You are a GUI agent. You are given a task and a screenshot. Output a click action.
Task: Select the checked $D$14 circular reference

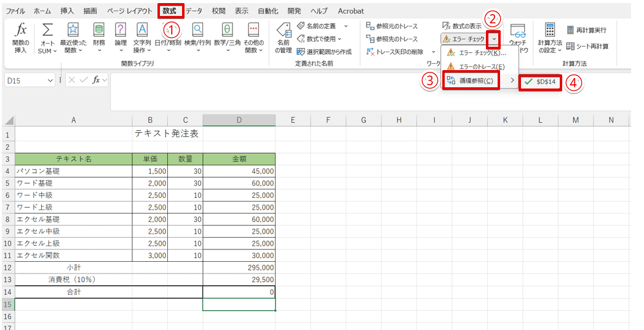tap(540, 82)
